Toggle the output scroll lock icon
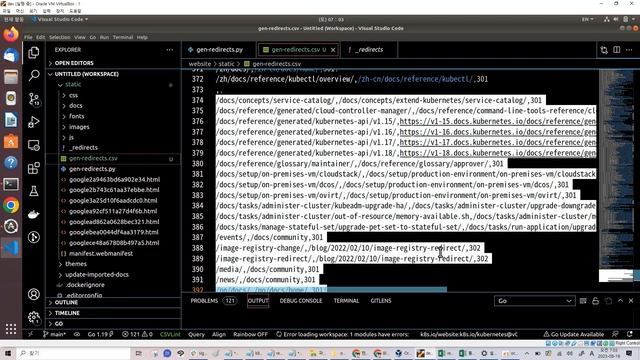This screenshot has width=640, height=360. (596, 301)
